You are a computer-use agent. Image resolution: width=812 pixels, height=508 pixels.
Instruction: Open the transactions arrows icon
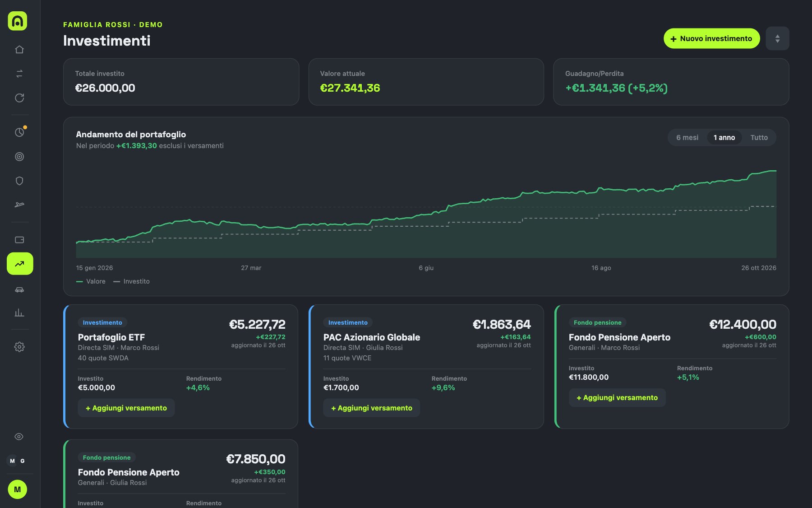coord(19,74)
